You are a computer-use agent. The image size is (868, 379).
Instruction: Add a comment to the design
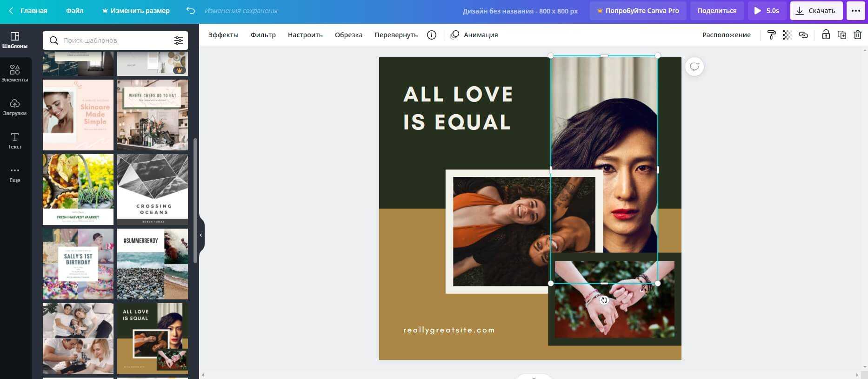tap(694, 67)
